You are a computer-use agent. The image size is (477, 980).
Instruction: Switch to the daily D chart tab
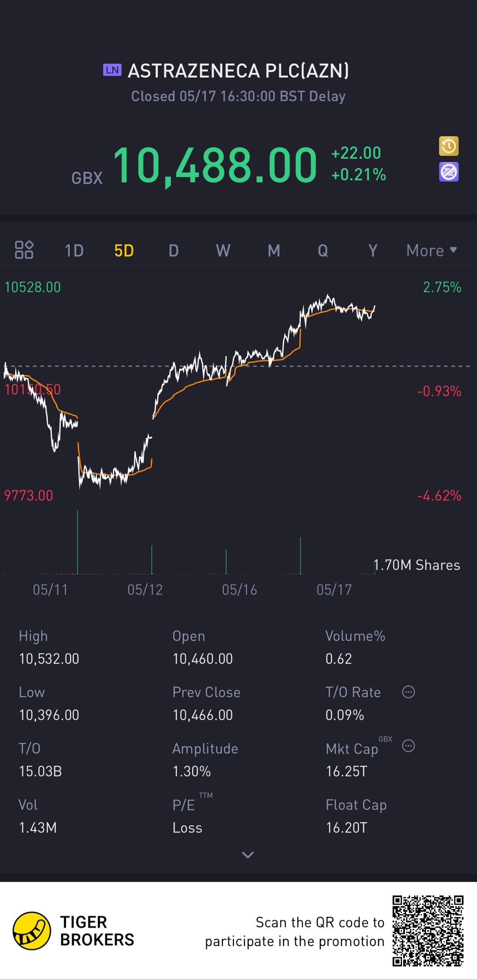[x=173, y=251]
